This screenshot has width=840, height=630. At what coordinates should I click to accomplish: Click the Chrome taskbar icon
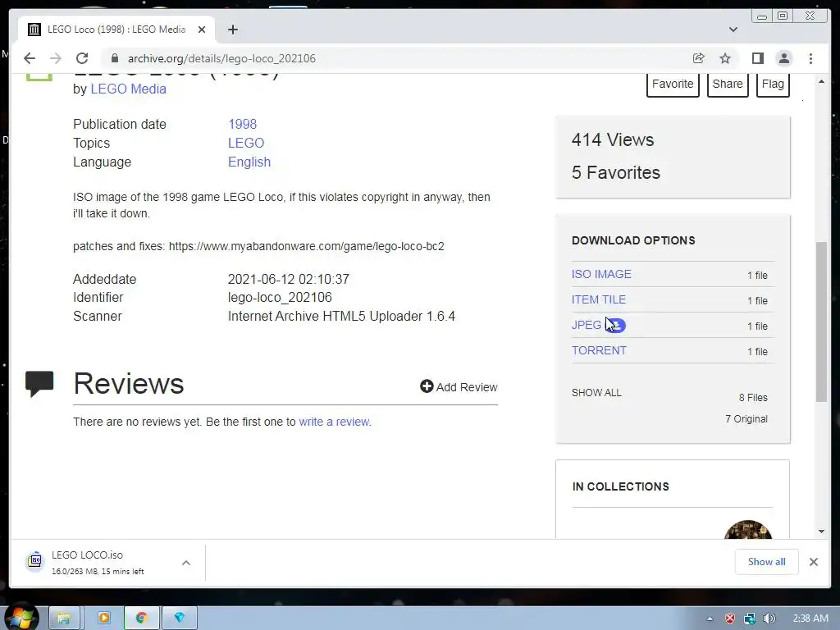[141, 618]
